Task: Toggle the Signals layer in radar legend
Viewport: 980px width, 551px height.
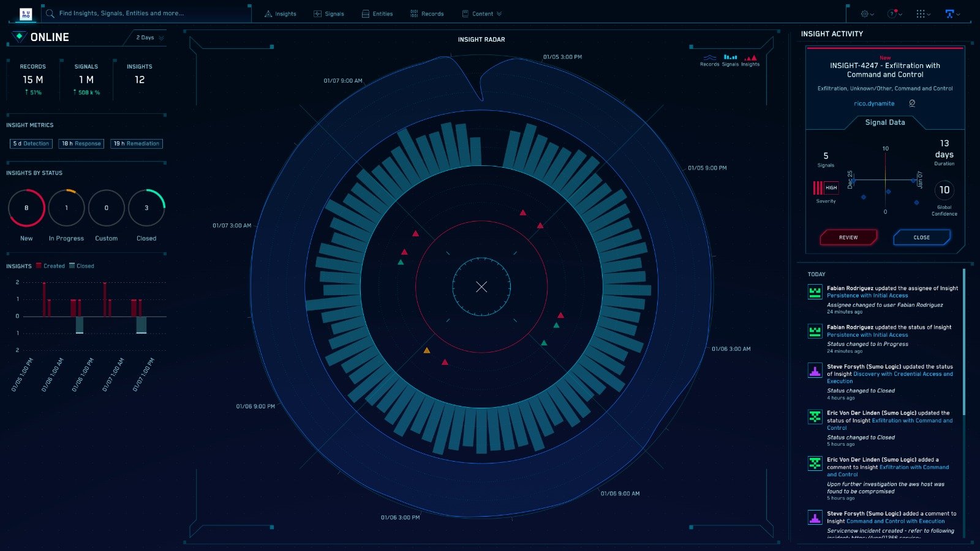Action: [x=730, y=61]
